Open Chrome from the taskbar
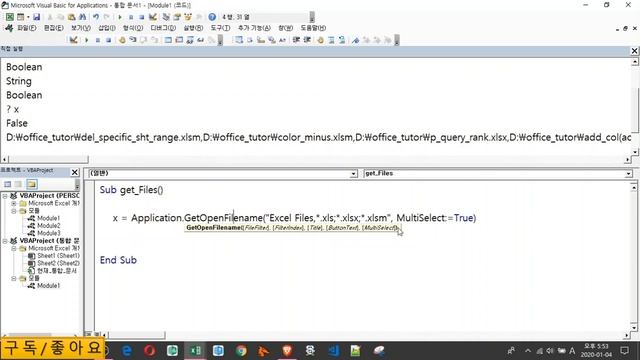This screenshot has height=360, width=640. [x=241, y=351]
